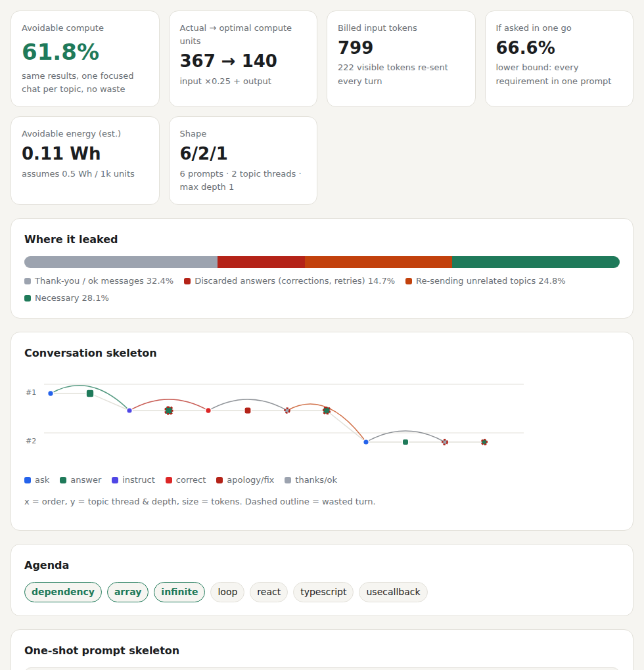The width and height of the screenshot is (644, 670).
Task: Click the green swatch of the answer legend
Action: (x=63, y=480)
